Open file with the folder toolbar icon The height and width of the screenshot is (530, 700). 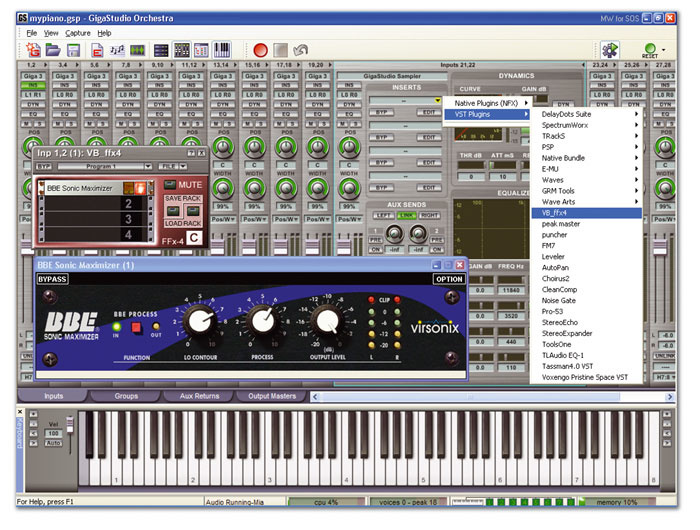53,50
